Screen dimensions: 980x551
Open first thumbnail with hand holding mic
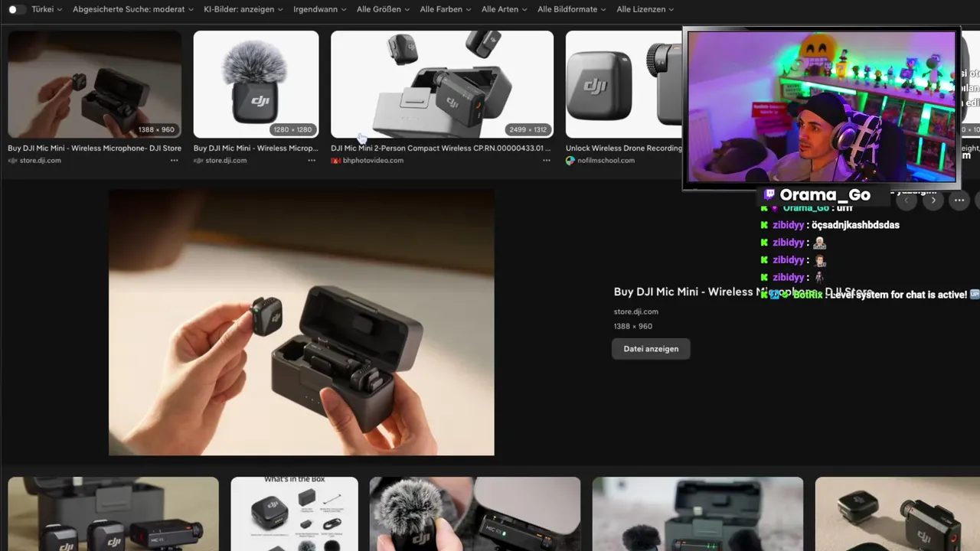pyautogui.click(x=95, y=84)
